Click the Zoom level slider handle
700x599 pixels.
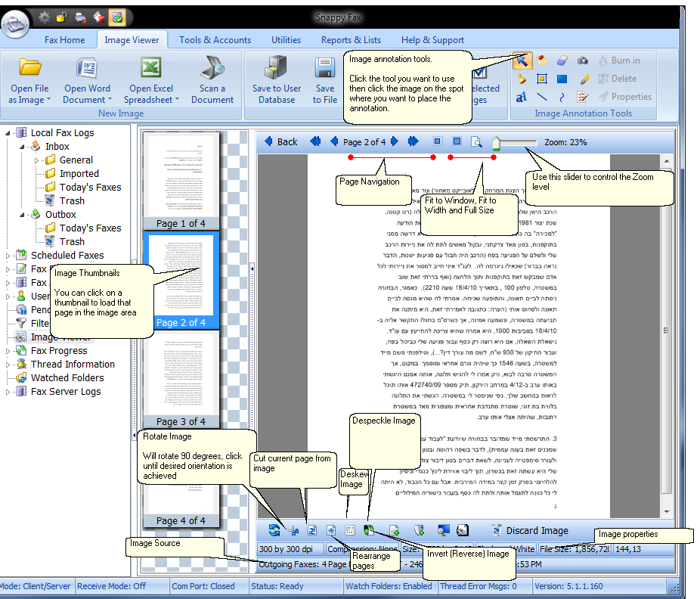(496, 143)
